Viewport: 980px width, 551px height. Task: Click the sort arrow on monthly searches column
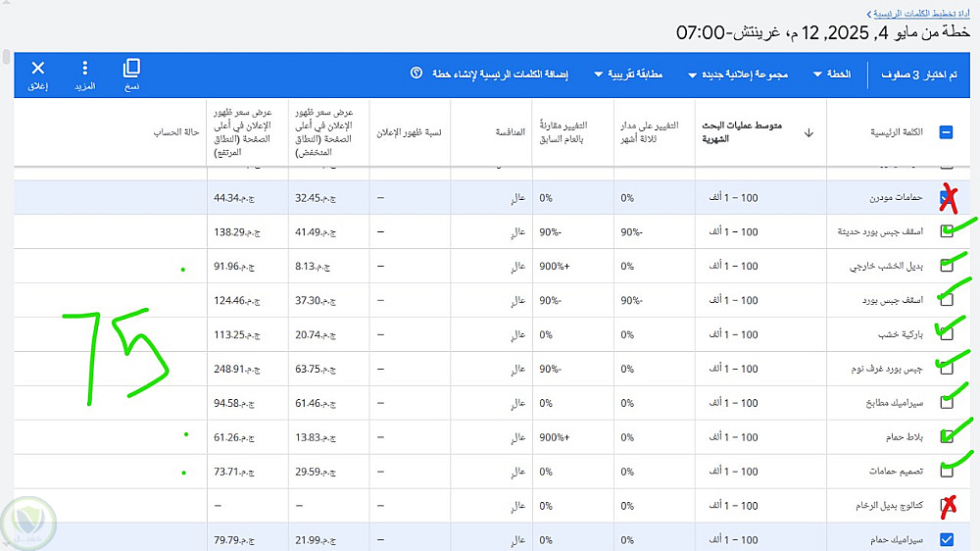pos(808,132)
